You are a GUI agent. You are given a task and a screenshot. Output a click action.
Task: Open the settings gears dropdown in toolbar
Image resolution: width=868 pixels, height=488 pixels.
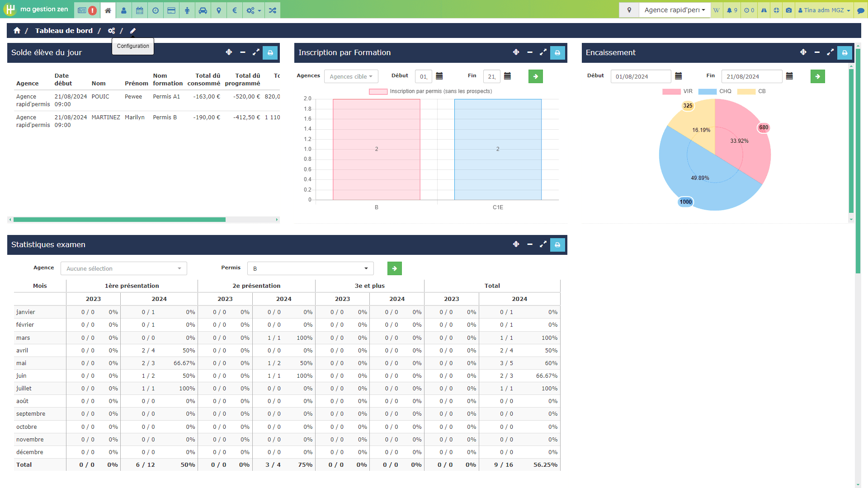[x=254, y=10]
